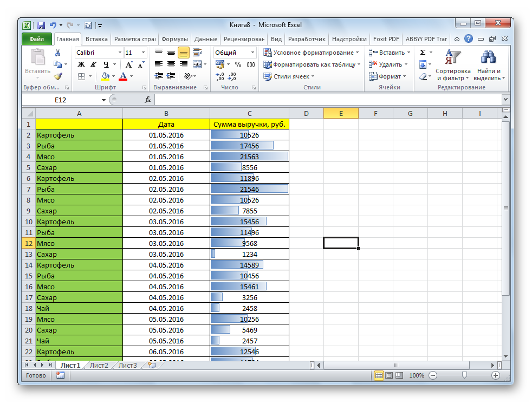532x403 pixels.
Task: Switch to the Лист2 sheet tab
Action: coord(99,365)
